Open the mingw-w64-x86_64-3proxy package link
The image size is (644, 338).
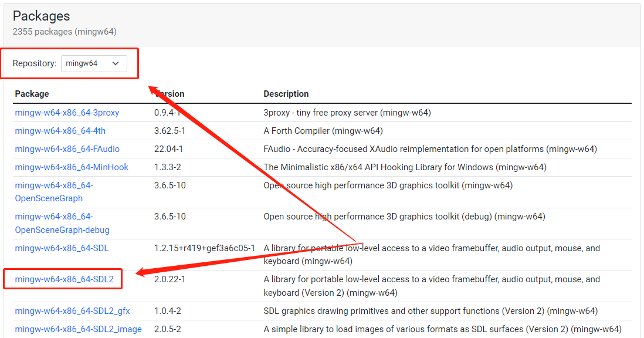click(x=67, y=113)
